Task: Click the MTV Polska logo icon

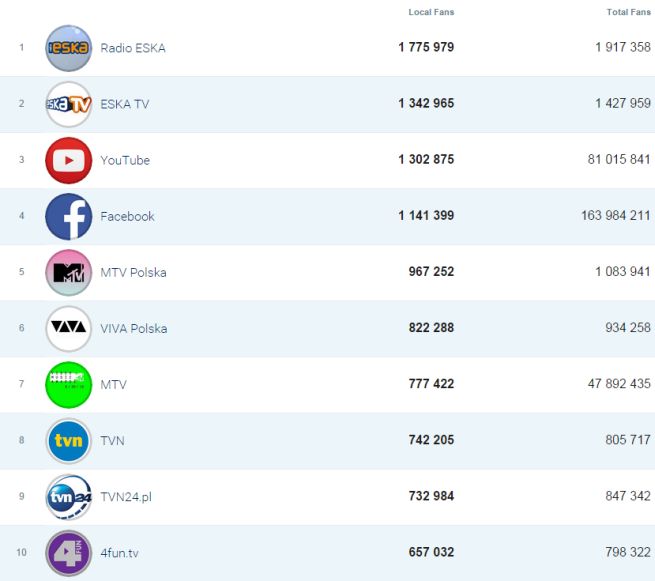Action: pyautogui.click(x=68, y=272)
